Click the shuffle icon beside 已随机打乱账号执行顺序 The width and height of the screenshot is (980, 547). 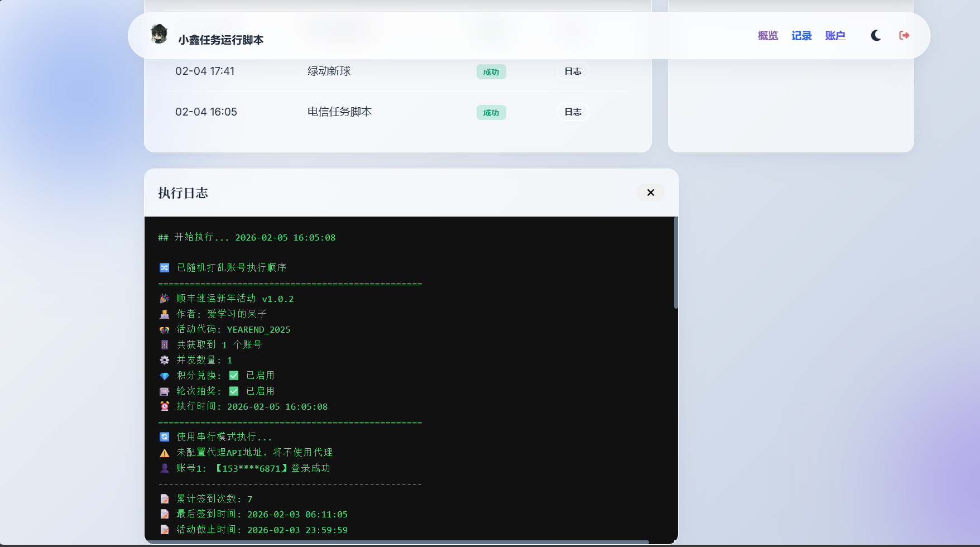[164, 267]
